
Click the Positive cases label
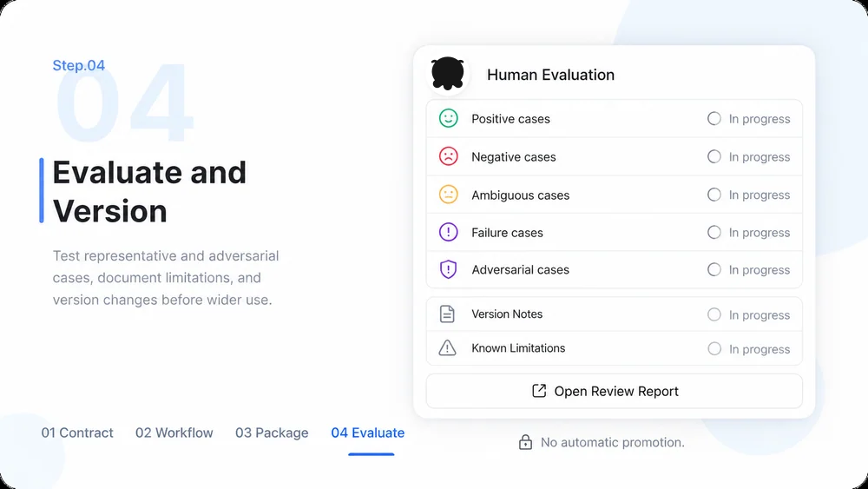(510, 118)
